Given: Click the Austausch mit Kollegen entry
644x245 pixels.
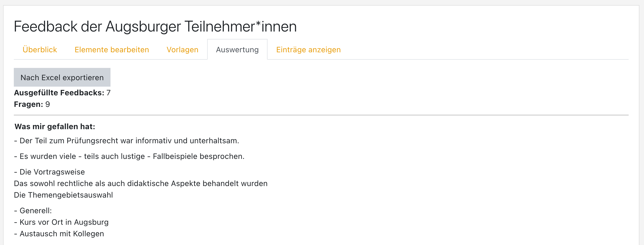Looking at the screenshot, I should 59,233.
